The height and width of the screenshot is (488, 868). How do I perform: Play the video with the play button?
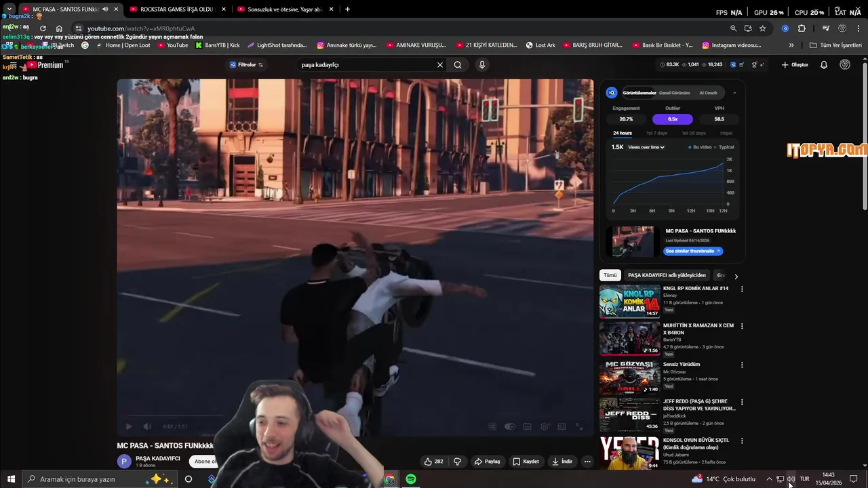(x=129, y=426)
